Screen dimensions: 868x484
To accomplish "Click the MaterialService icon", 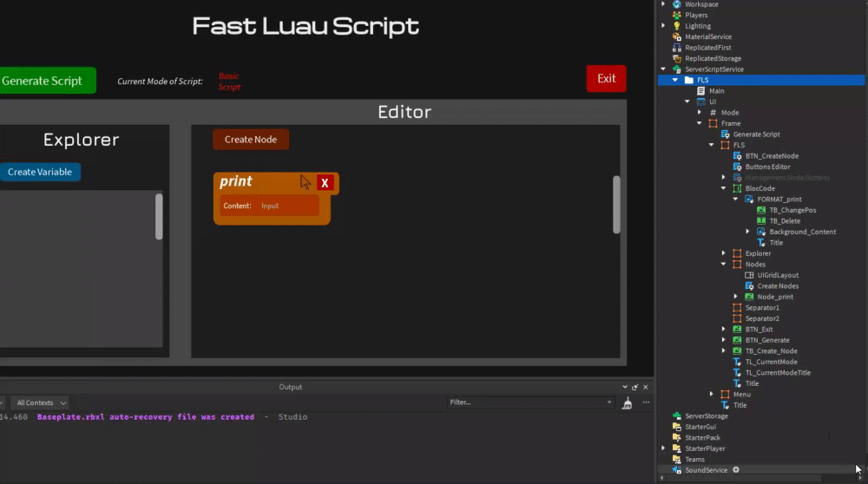I will tap(676, 36).
